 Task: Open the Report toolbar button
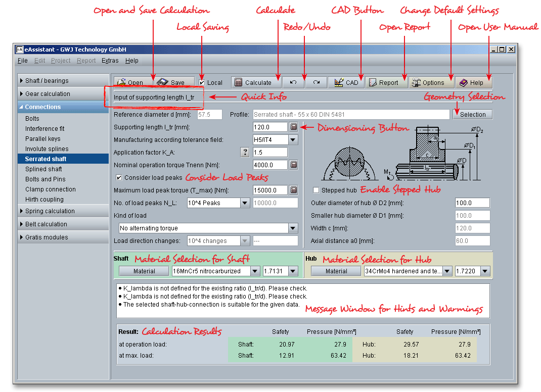(x=387, y=82)
